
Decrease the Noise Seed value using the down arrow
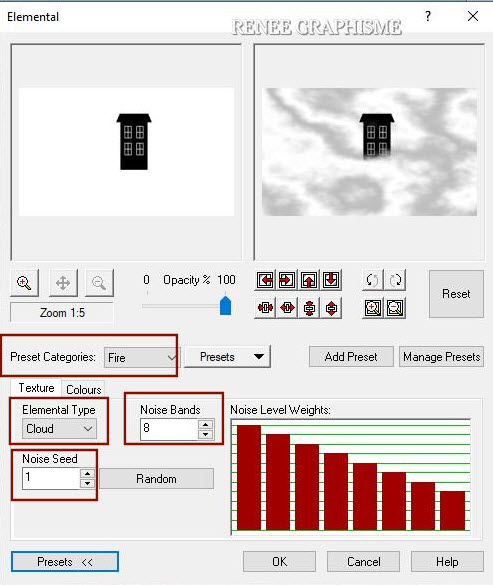pos(87,484)
